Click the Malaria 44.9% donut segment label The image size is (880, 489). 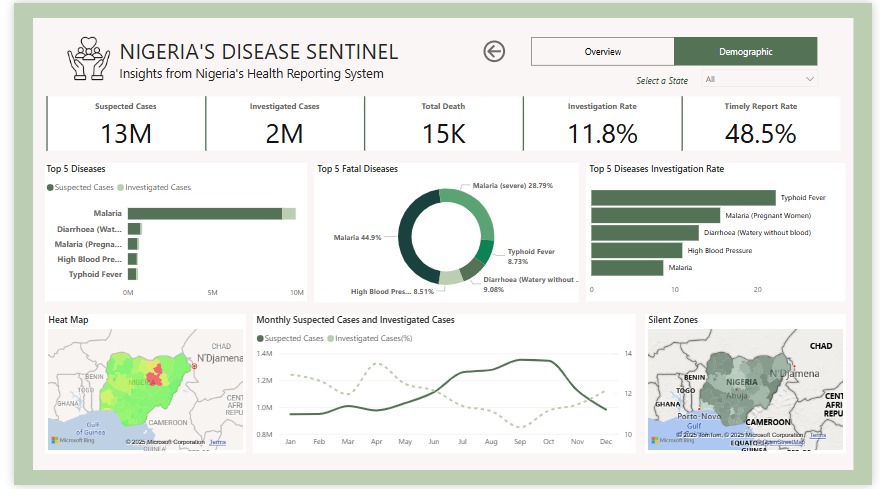click(x=358, y=237)
